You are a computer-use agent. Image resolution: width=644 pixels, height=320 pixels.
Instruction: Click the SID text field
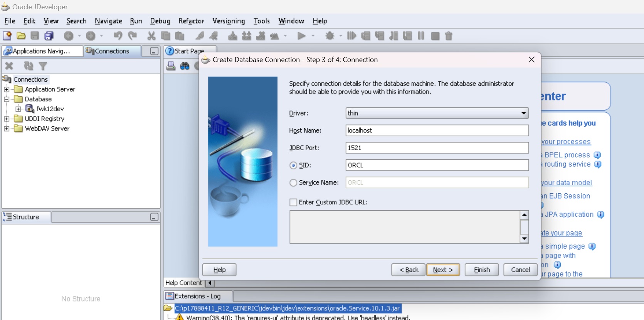pos(437,165)
